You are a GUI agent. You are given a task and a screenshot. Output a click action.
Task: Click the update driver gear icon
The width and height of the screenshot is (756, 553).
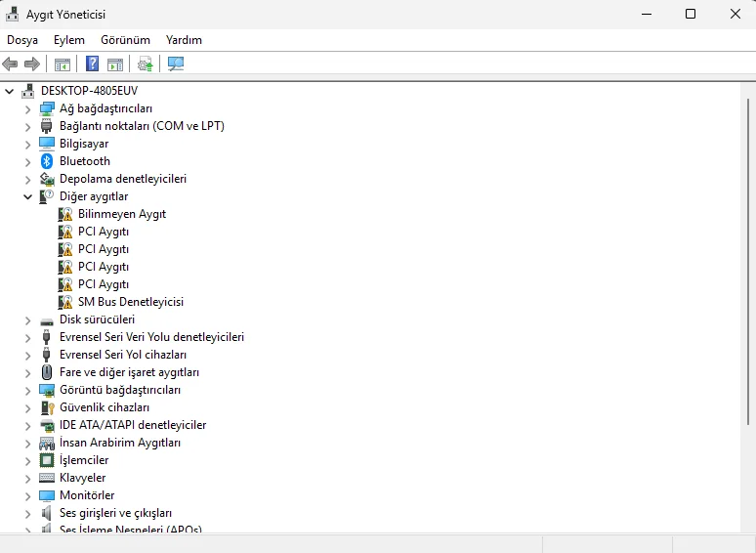[x=146, y=64]
